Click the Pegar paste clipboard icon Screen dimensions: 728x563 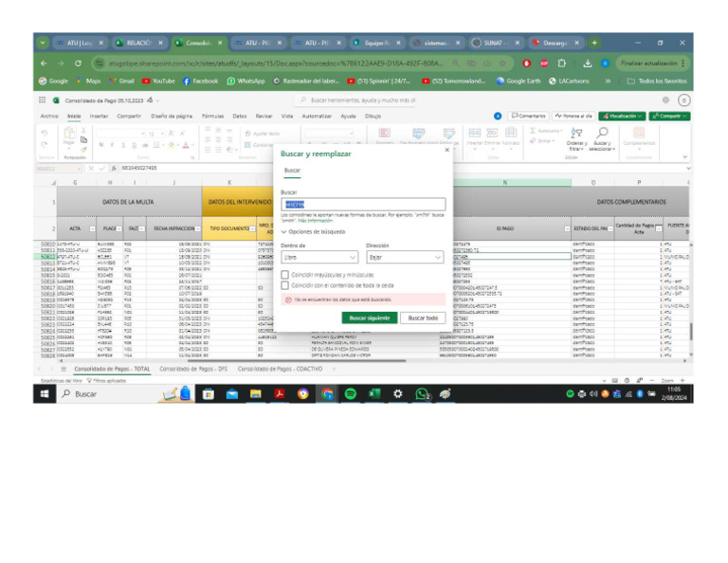click(x=68, y=135)
